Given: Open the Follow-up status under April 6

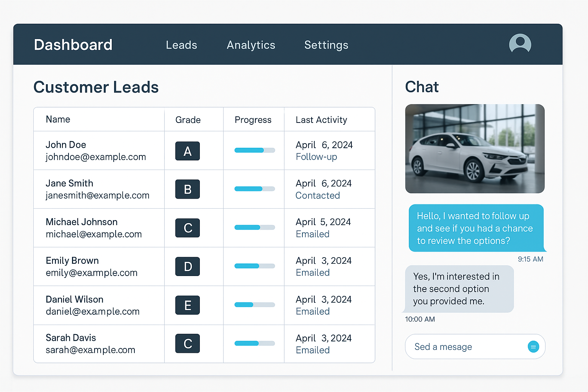Looking at the screenshot, I should [316, 157].
